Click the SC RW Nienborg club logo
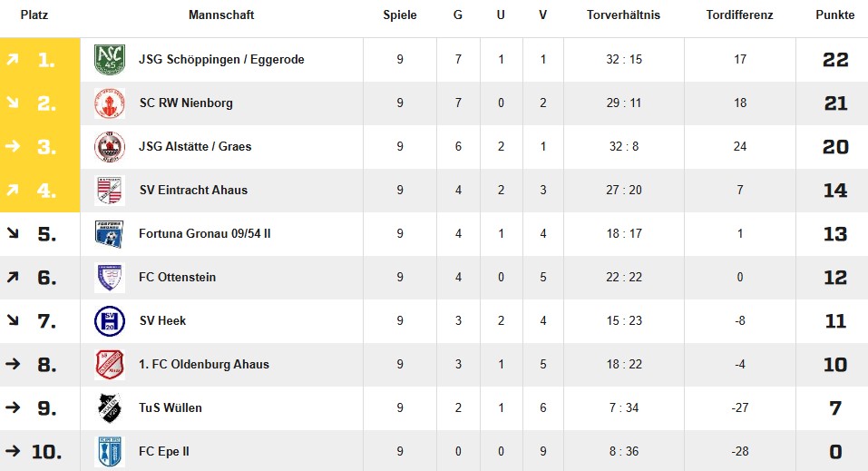This screenshot has width=868, height=471. tap(110, 103)
